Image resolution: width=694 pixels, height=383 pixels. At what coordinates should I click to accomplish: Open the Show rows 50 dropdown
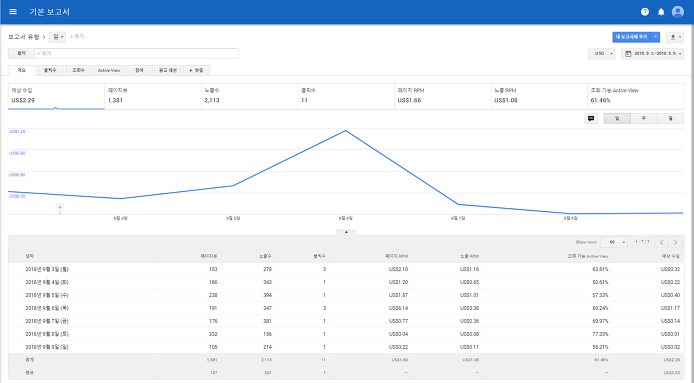click(614, 242)
